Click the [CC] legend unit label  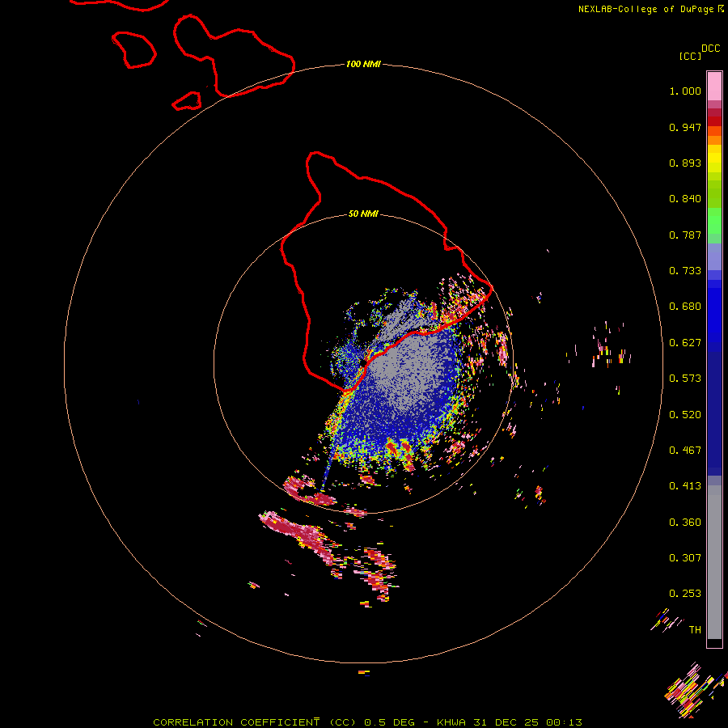coord(690,56)
